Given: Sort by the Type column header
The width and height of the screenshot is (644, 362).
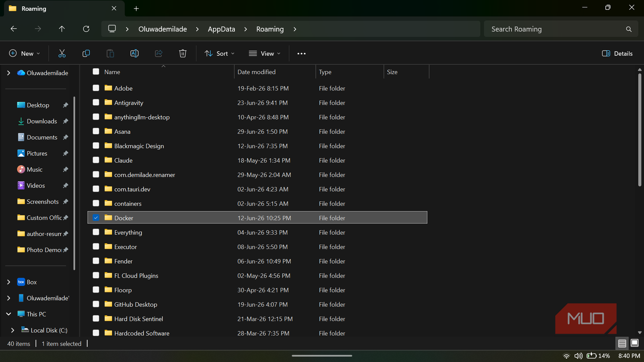Looking at the screenshot, I should click(x=325, y=72).
